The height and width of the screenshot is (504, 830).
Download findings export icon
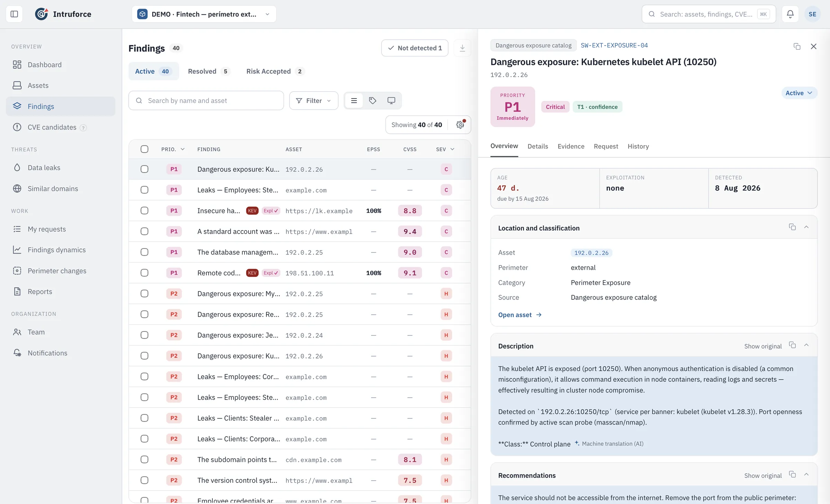click(462, 48)
